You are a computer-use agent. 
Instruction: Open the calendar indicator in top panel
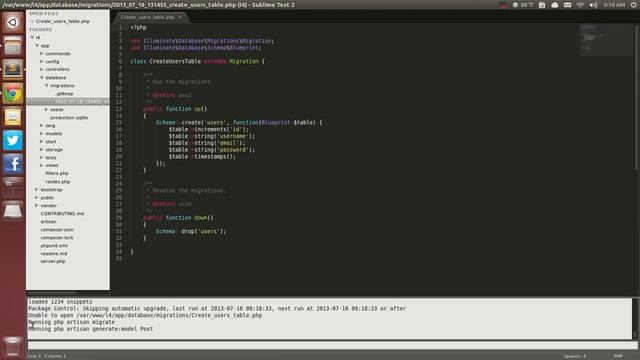click(x=542, y=5)
